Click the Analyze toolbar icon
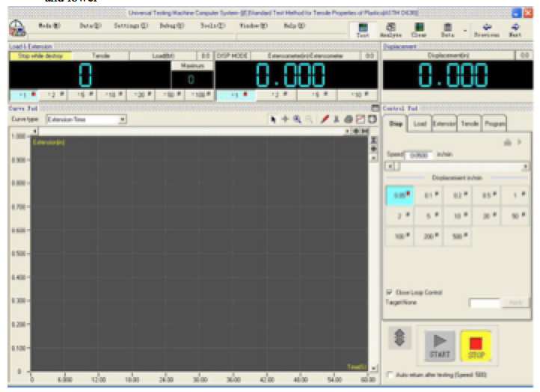Image resolution: width=540 pixels, height=392 pixels. [x=390, y=29]
